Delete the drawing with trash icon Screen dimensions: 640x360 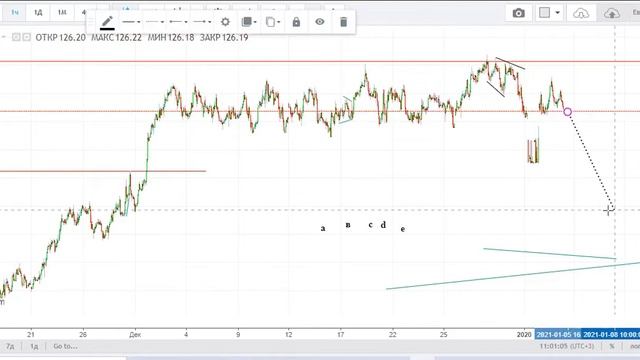344,22
